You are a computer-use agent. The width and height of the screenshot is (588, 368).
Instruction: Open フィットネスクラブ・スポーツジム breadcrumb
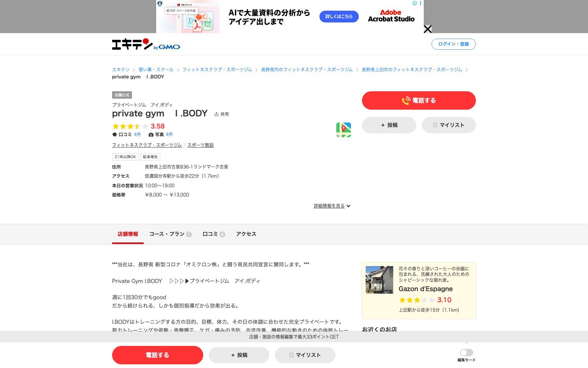[217, 70]
